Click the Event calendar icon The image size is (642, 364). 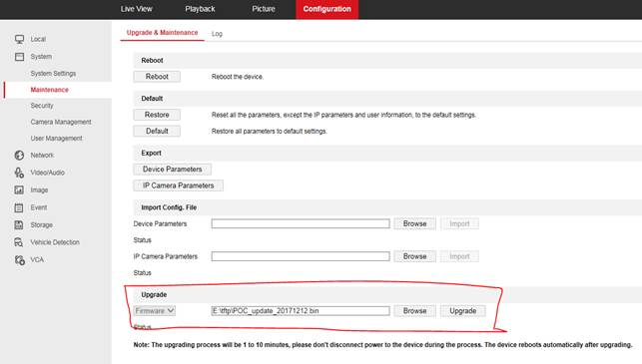click(19, 207)
